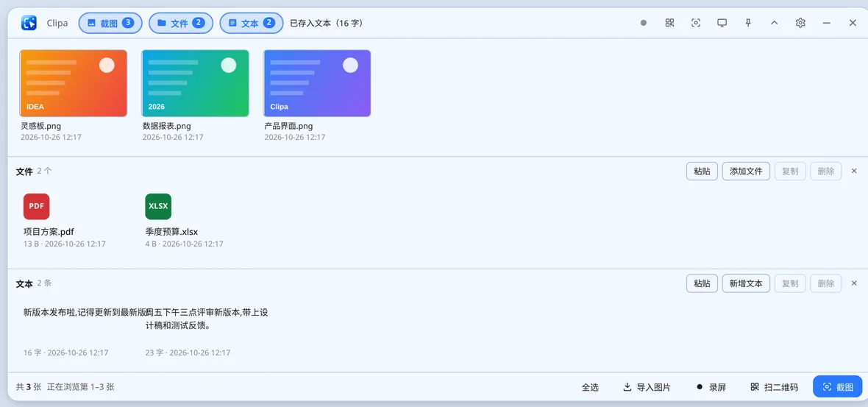Close the 文本 section with X

coord(854,283)
